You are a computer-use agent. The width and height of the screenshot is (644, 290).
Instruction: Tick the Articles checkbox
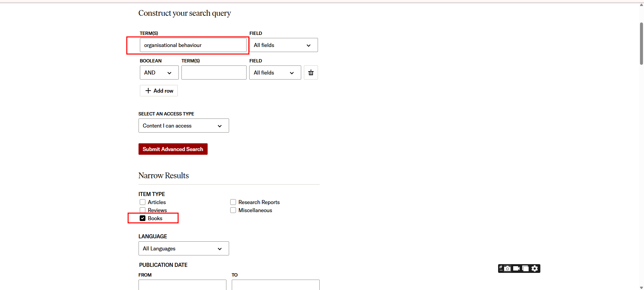click(143, 202)
